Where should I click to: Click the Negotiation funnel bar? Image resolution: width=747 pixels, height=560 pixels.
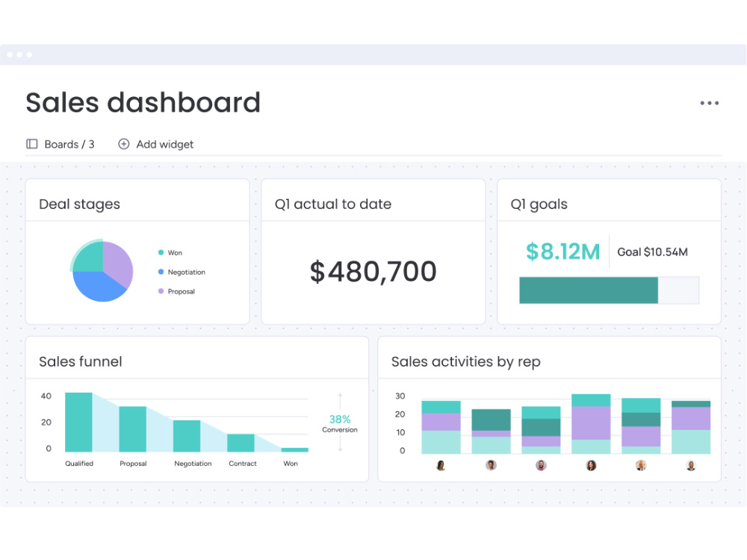point(187,436)
